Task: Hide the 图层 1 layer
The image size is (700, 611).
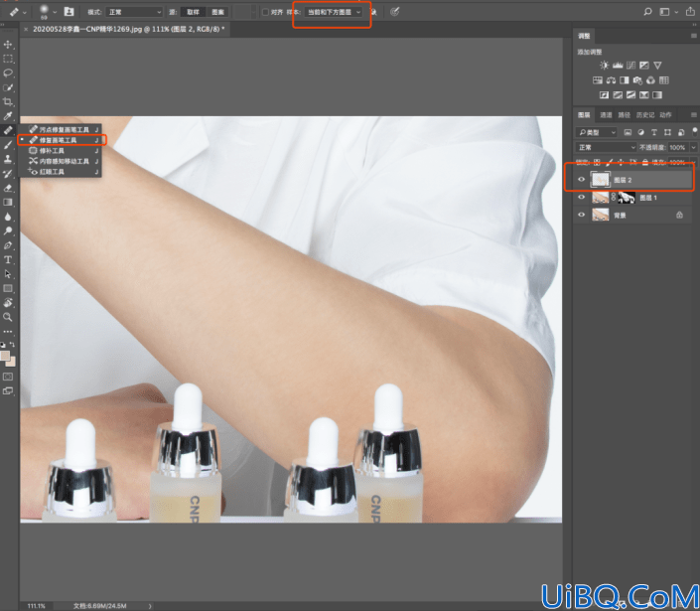Action: [581, 197]
